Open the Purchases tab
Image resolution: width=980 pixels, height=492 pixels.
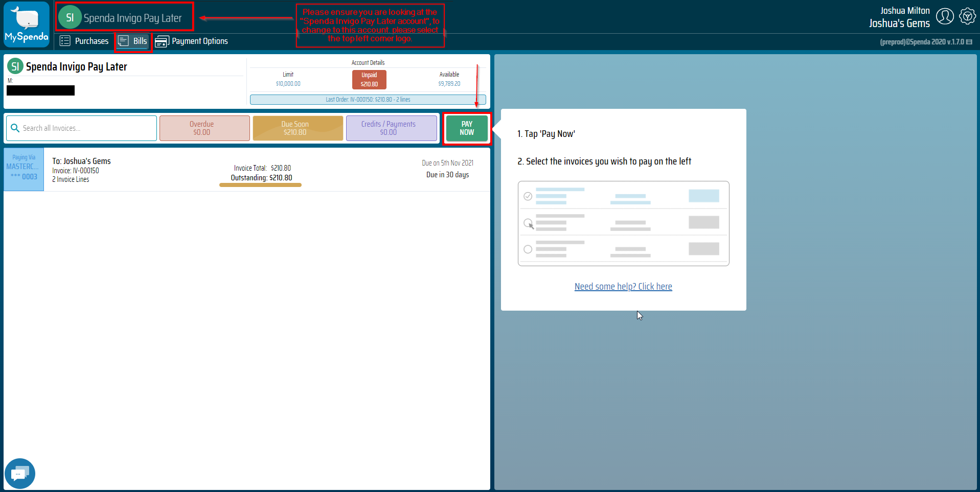84,41
